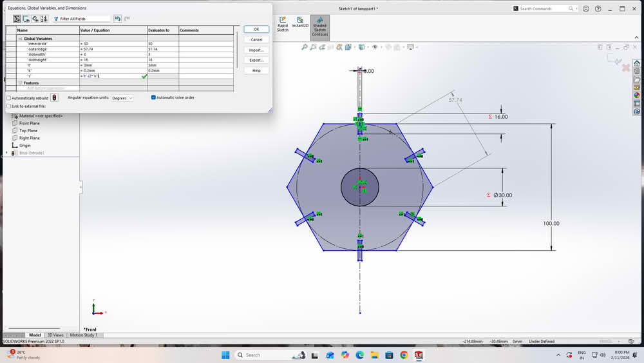Open the View Palette task pane tab
This screenshot has height=363, width=644.
pyautogui.click(x=637, y=87)
